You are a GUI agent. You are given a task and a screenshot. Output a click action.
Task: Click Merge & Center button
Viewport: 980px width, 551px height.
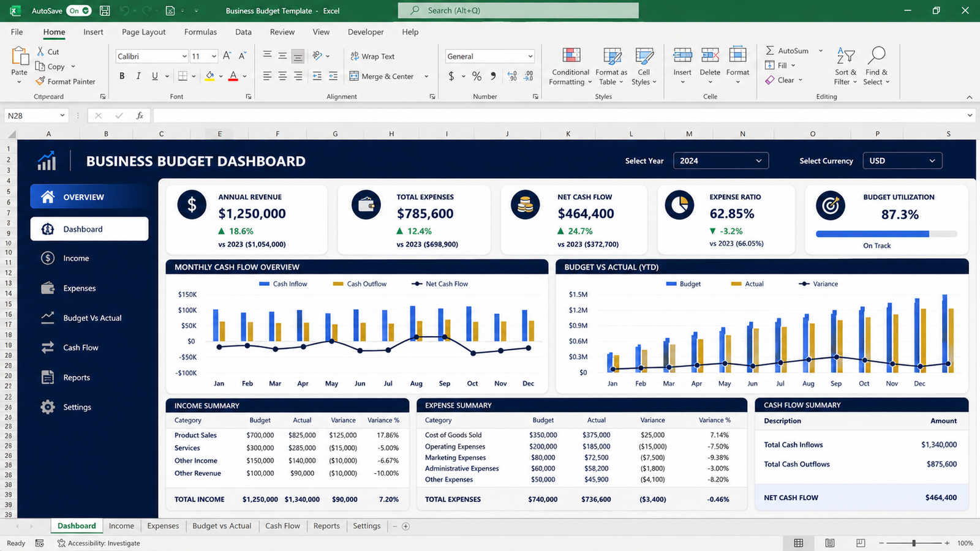coord(382,77)
